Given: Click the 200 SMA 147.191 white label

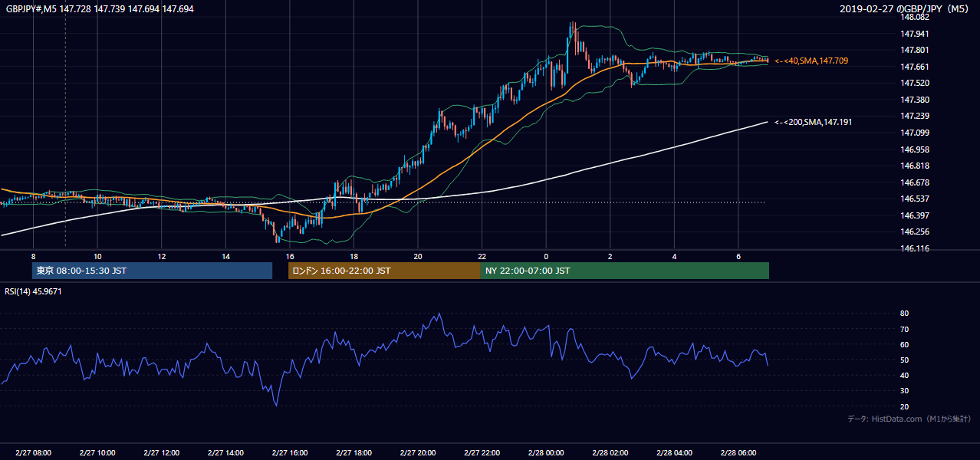Looking at the screenshot, I should coord(813,122).
